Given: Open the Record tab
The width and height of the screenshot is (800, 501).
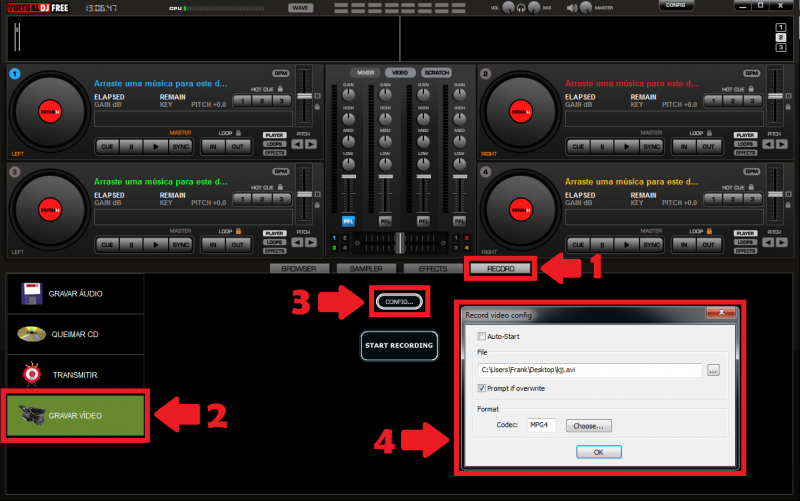Looking at the screenshot, I should 501,268.
